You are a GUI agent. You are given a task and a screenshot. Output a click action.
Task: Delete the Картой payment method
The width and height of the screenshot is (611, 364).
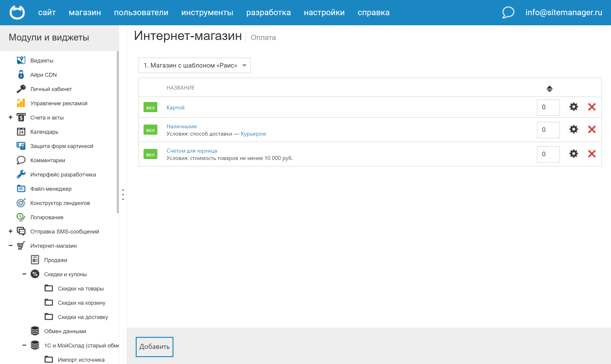click(x=592, y=107)
